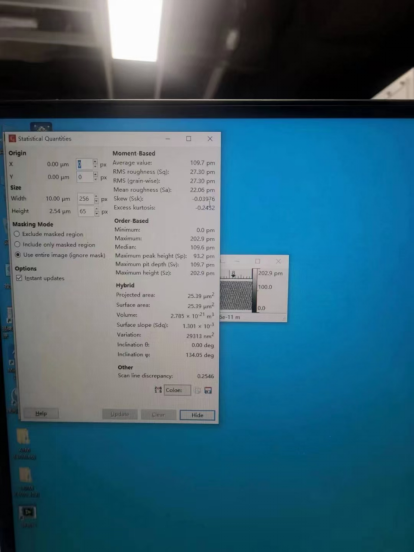This screenshot has height=552, width=414.
Task: Click the AFM image thumbnail in the data window
Action: coord(236,295)
